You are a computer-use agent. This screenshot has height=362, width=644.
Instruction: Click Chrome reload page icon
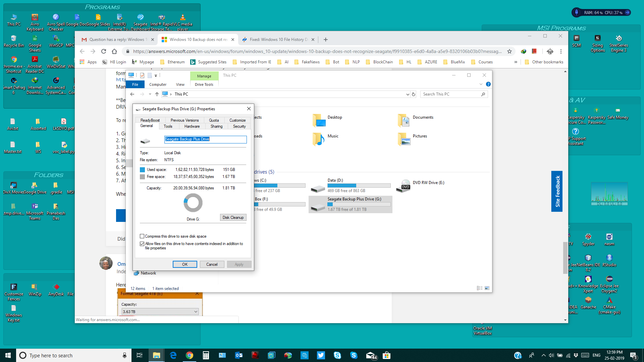point(104,51)
